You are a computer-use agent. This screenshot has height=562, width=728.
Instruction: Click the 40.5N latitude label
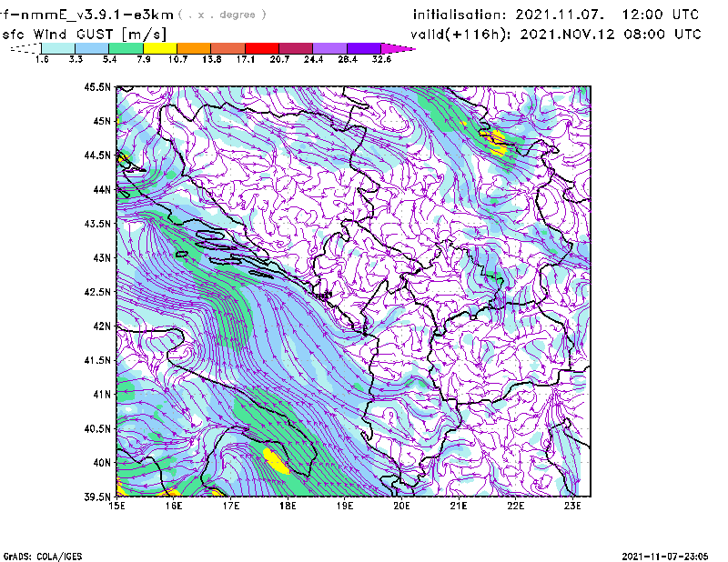[x=97, y=428]
